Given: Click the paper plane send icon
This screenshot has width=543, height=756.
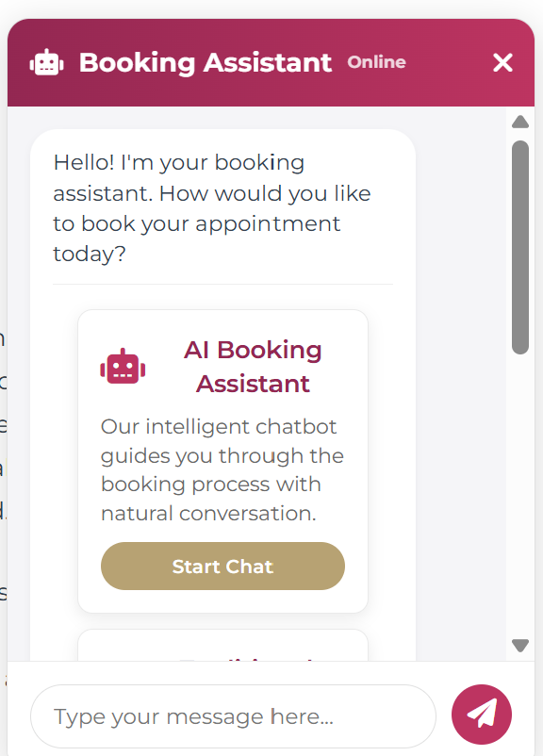Looking at the screenshot, I should click(482, 715).
